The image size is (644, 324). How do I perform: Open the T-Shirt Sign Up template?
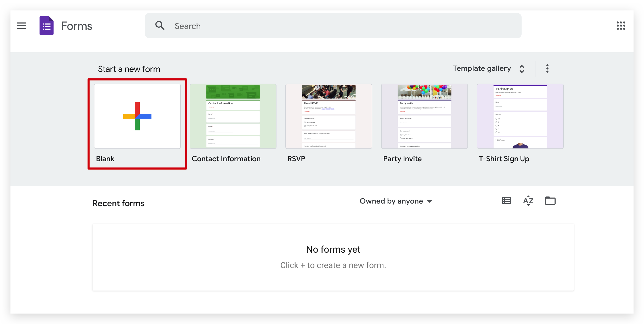coord(520,116)
